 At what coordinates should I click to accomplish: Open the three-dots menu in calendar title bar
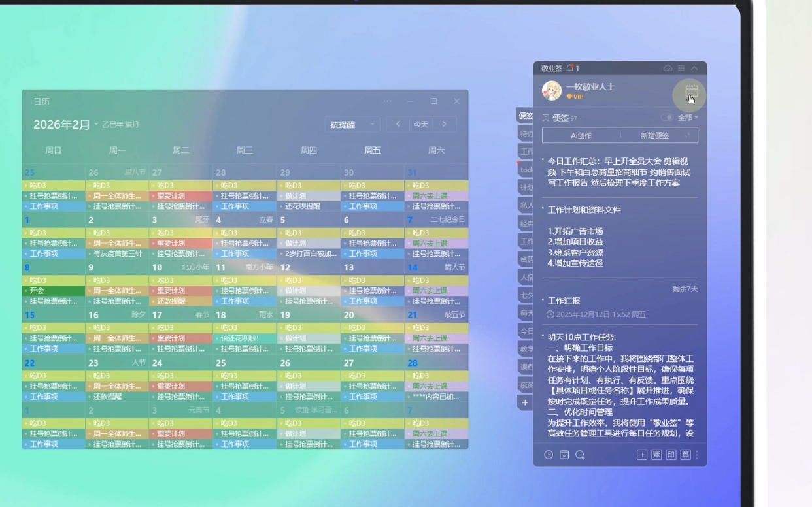387,101
